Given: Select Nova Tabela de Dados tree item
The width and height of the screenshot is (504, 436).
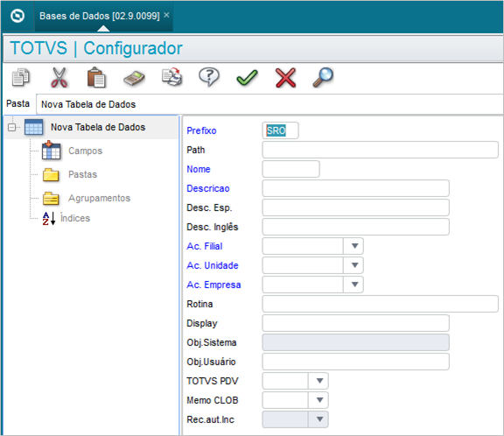Looking at the screenshot, I should coord(98,127).
